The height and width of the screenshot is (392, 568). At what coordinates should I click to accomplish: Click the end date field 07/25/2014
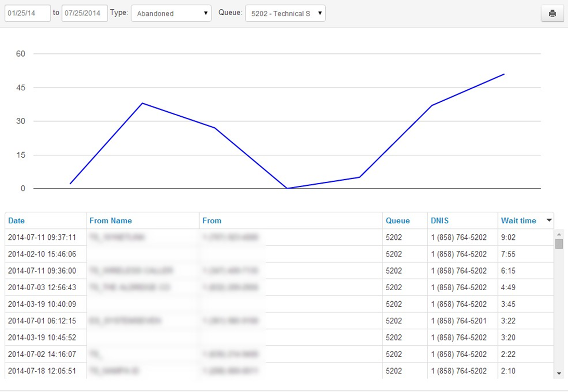point(84,13)
